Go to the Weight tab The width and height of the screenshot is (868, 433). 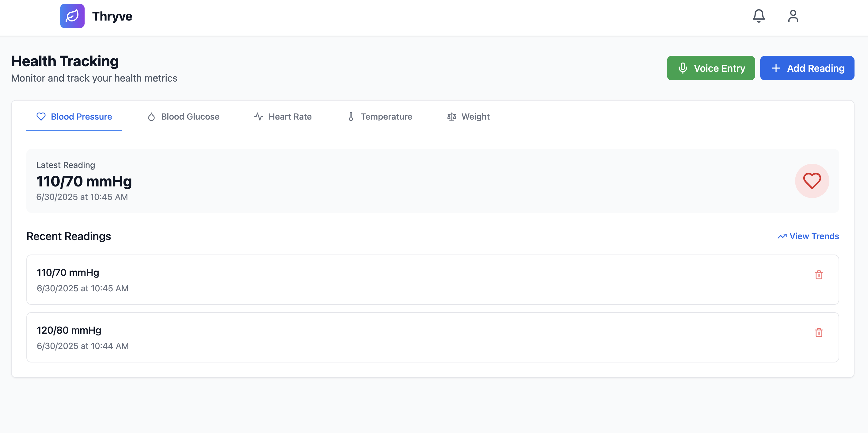[x=468, y=117]
